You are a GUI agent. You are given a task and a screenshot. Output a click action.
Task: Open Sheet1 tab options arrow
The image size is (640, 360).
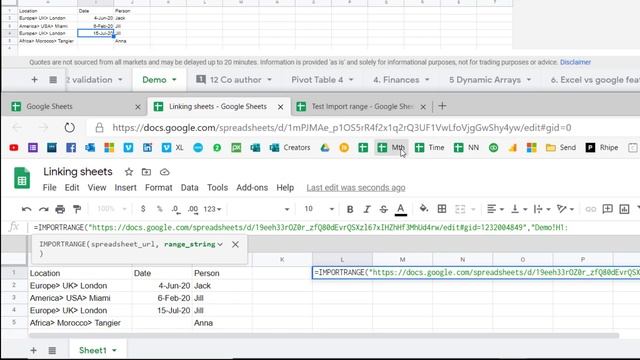115,351
